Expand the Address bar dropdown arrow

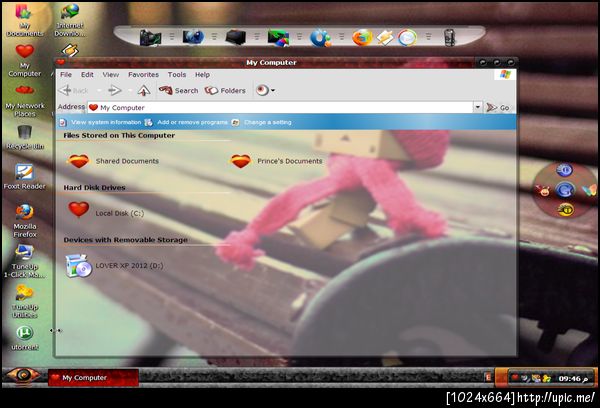coord(478,107)
